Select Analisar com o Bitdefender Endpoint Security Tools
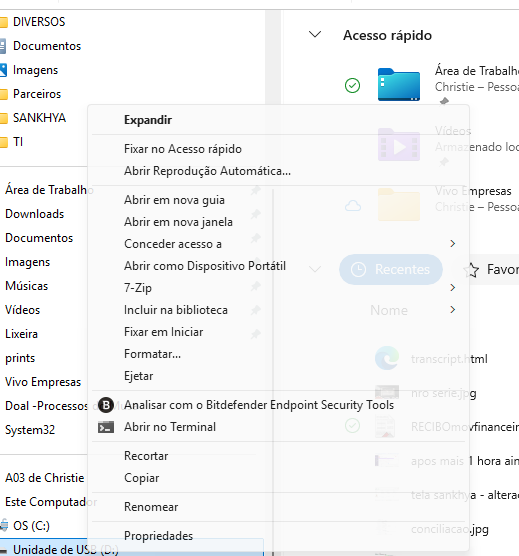The height and width of the screenshot is (556, 519). (259, 405)
